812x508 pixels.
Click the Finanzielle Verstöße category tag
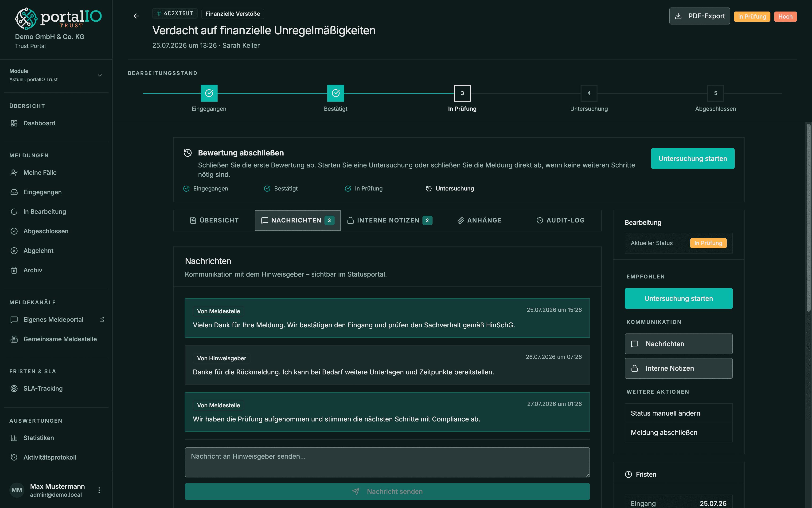(233, 14)
